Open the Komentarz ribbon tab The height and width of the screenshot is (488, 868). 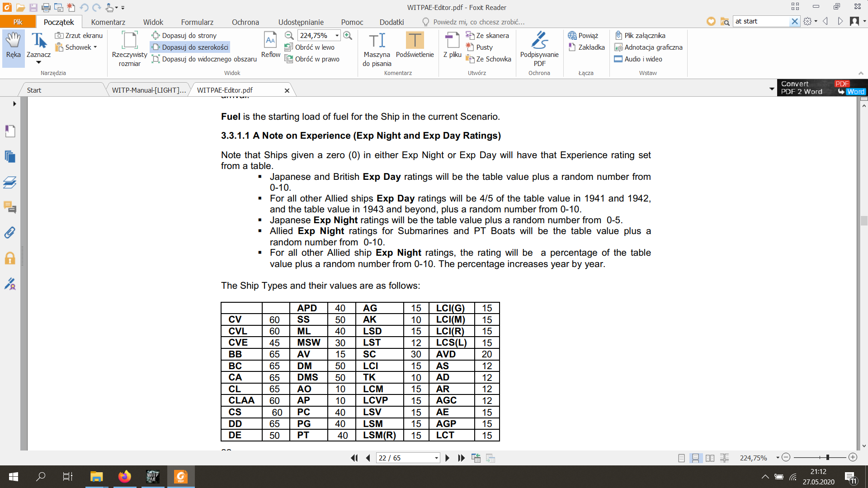[x=108, y=22]
